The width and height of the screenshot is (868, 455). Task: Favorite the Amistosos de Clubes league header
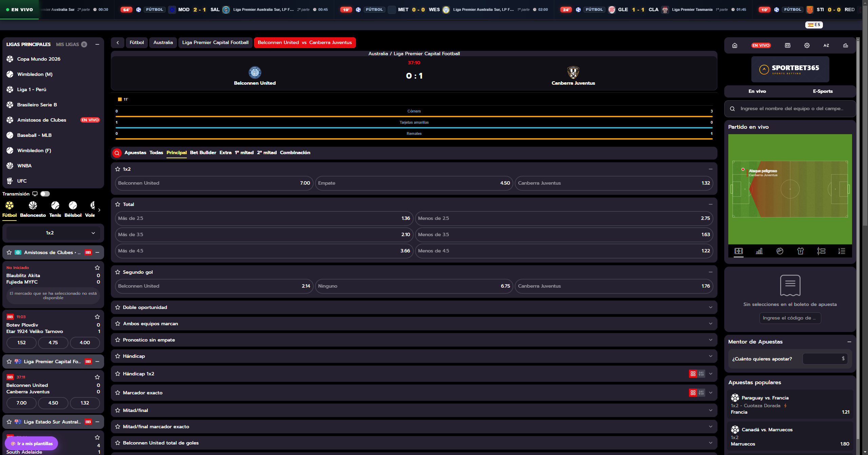[9, 252]
